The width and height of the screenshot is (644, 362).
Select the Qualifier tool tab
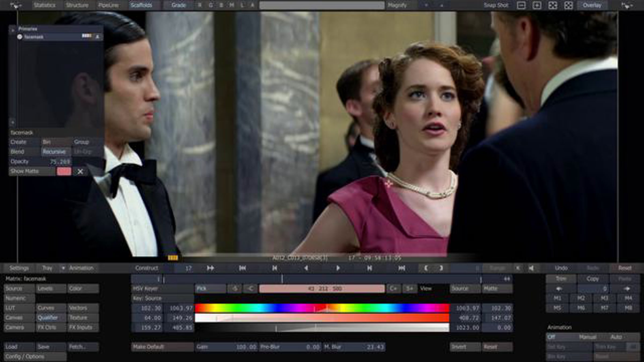click(51, 318)
